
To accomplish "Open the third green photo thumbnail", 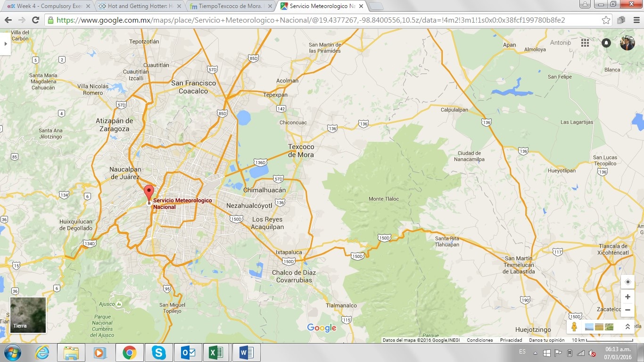I will pos(609,327).
